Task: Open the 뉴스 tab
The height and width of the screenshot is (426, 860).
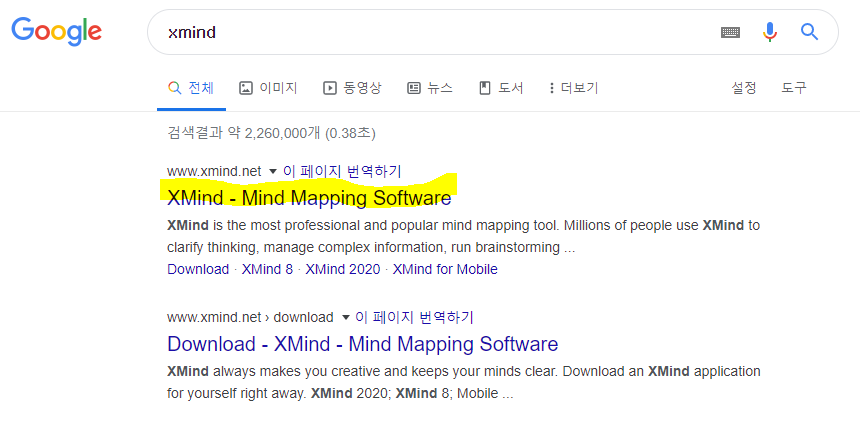Action: click(x=430, y=88)
